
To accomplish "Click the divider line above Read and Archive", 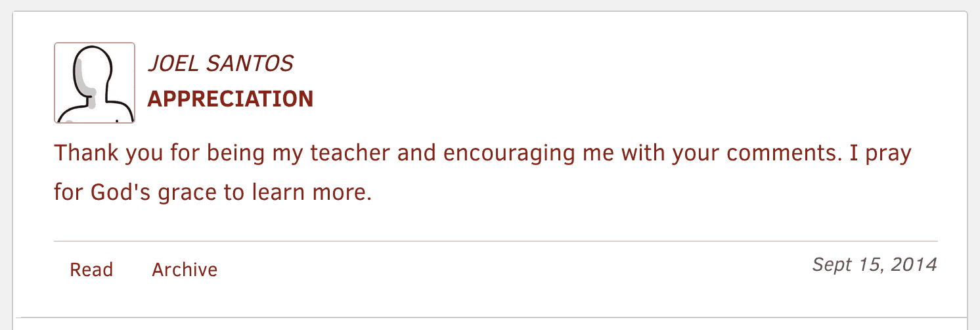I will click(496, 241).
